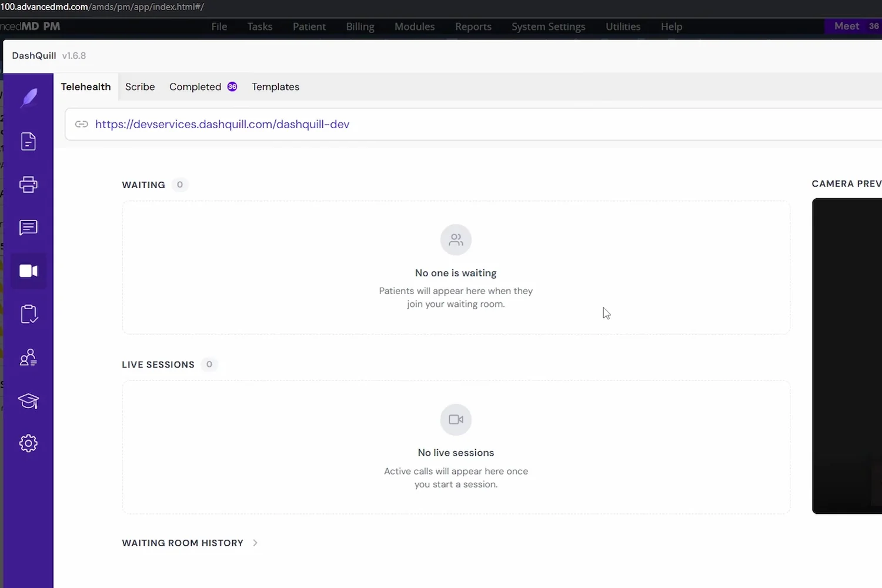
Task: Open the Tasks menu
Action: coord(260,26)
